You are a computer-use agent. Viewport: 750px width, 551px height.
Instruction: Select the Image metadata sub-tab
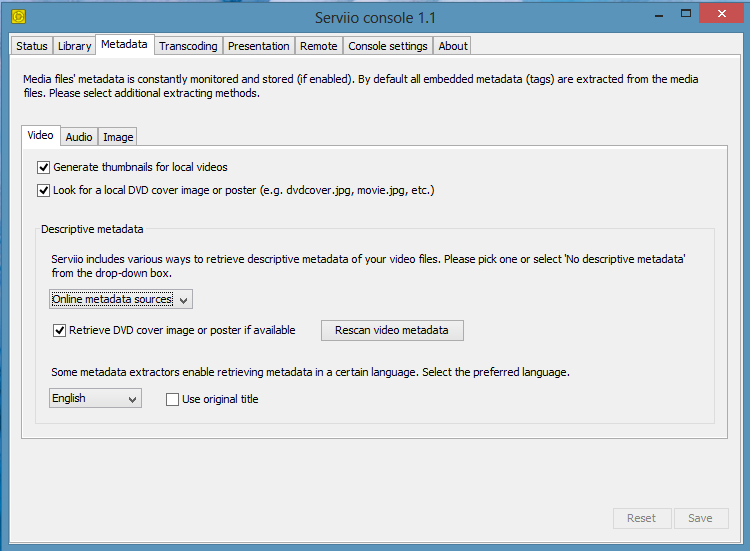[x=118, y=137]
